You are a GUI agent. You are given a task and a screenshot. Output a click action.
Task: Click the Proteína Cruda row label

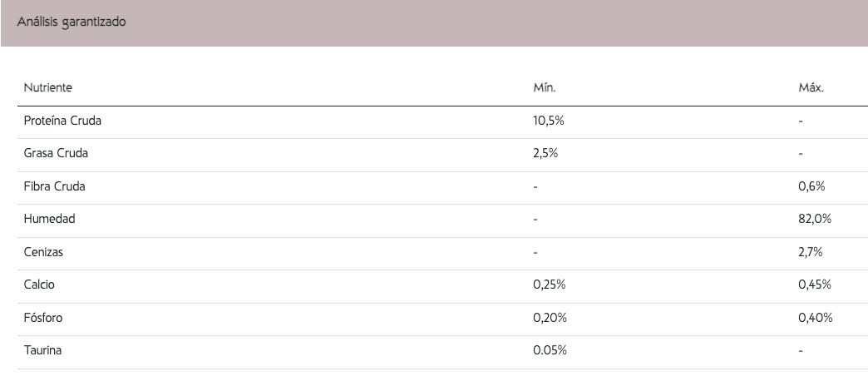(x=62, y=120)
